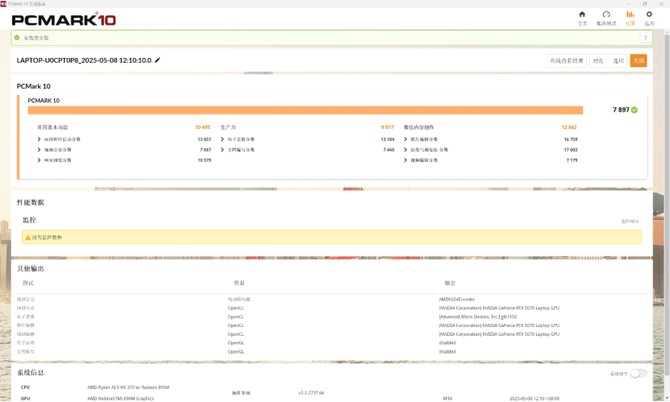The image size is (670, 402).
Task: Click the warning triangle icon in yellow banner
Action: [28, 238]
